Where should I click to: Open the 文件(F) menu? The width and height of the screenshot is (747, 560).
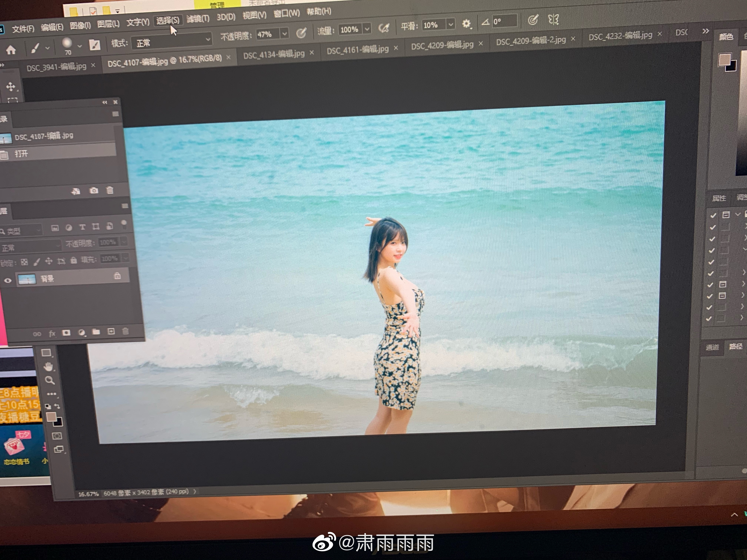[23, 29]
